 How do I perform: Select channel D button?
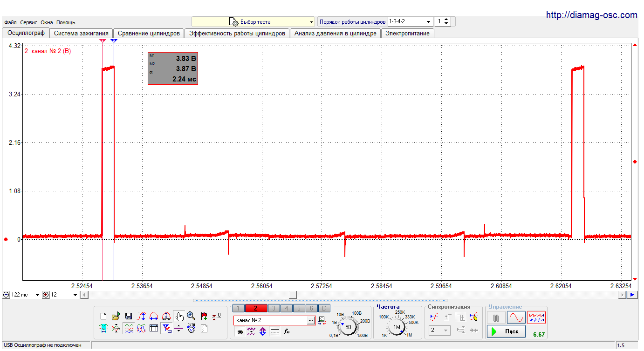pos(324,308)
